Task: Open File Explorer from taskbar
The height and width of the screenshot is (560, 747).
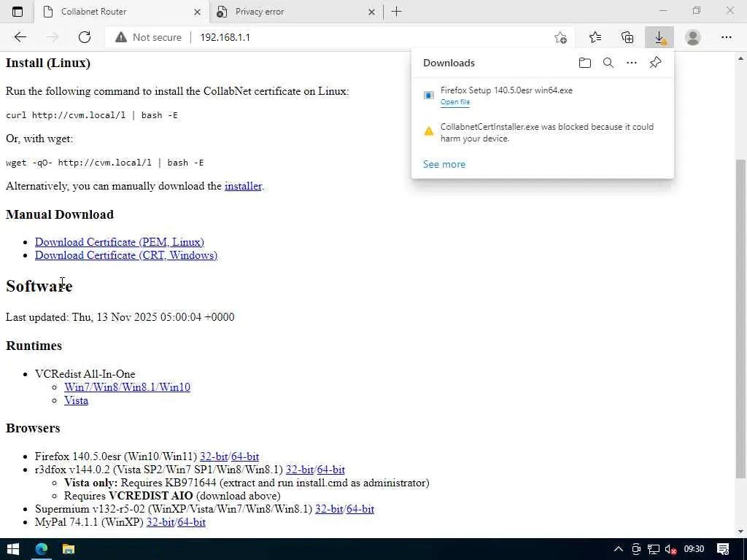Action: click(x=69, y=549)
